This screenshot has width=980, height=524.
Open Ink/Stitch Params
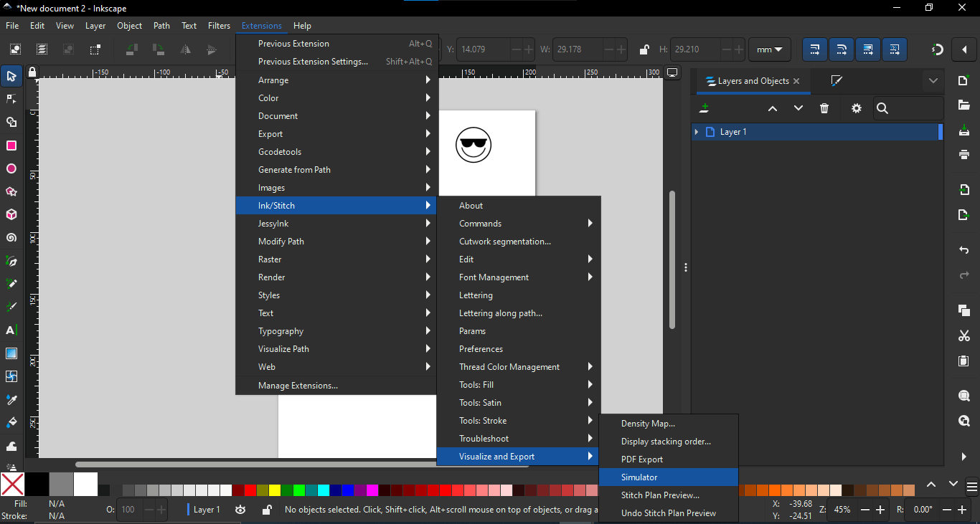click(x=519, y=331)
